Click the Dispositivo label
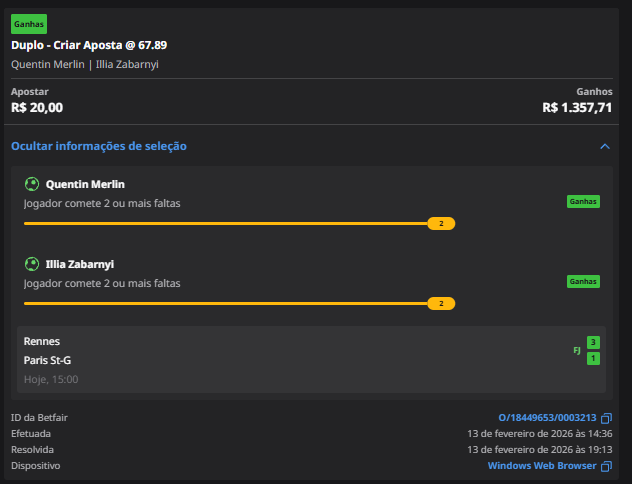The height and width of the screenshot is (484, 632). tap(35, 465)
